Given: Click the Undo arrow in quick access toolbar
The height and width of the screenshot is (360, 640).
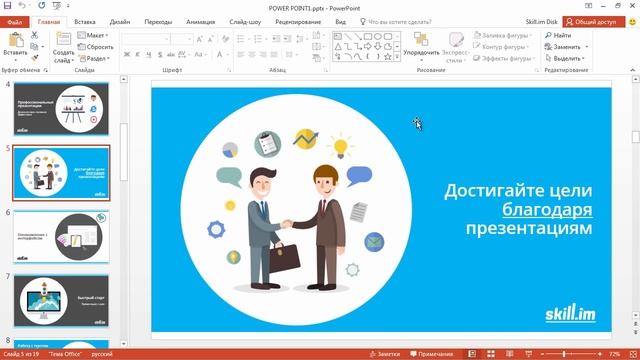Looking at the screenshot, I should (x=22, y=6).
